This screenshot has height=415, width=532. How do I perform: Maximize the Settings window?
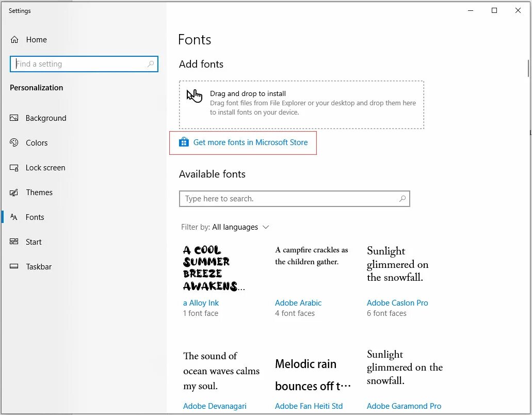(x=494, y=10)
